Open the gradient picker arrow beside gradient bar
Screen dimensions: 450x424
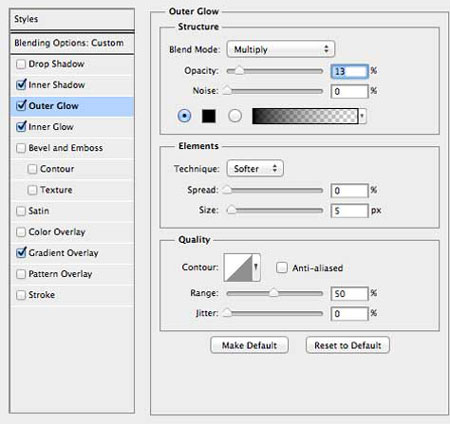click(362, 116)
